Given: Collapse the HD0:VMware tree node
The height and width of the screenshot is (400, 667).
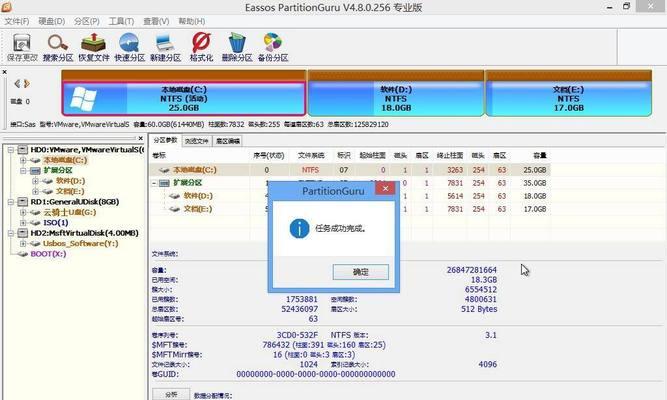Looking at the screenshot, I should [x=11, y=150].
